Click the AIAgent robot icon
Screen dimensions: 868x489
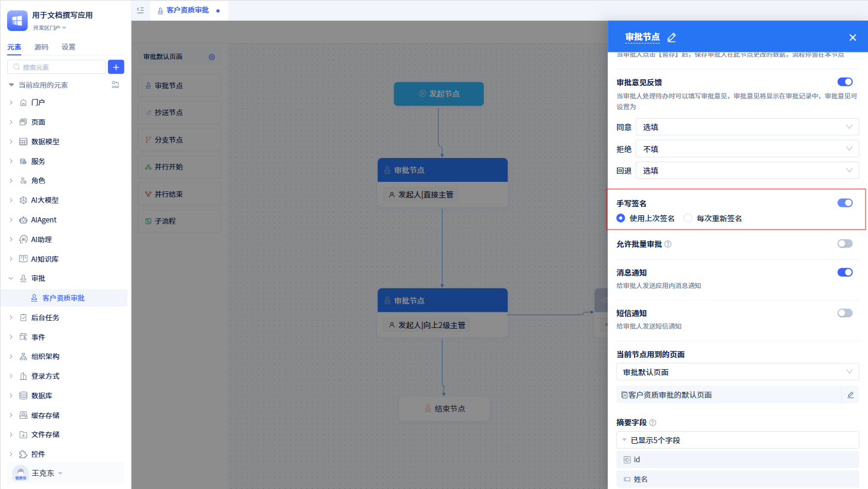click(x=23, y=220)
